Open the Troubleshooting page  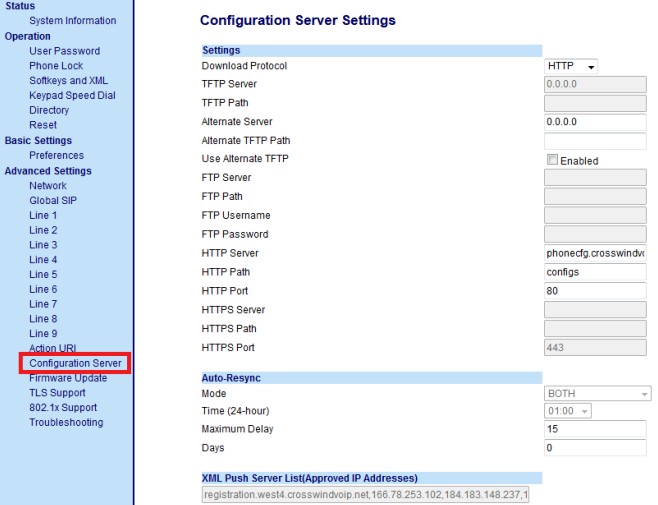tap(66, 423)
